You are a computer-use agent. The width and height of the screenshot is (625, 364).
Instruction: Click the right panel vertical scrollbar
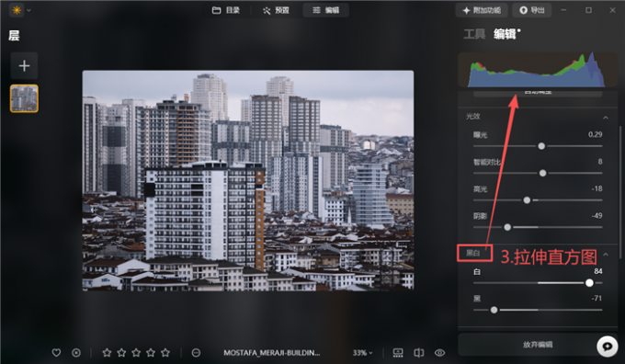point(620,191)
